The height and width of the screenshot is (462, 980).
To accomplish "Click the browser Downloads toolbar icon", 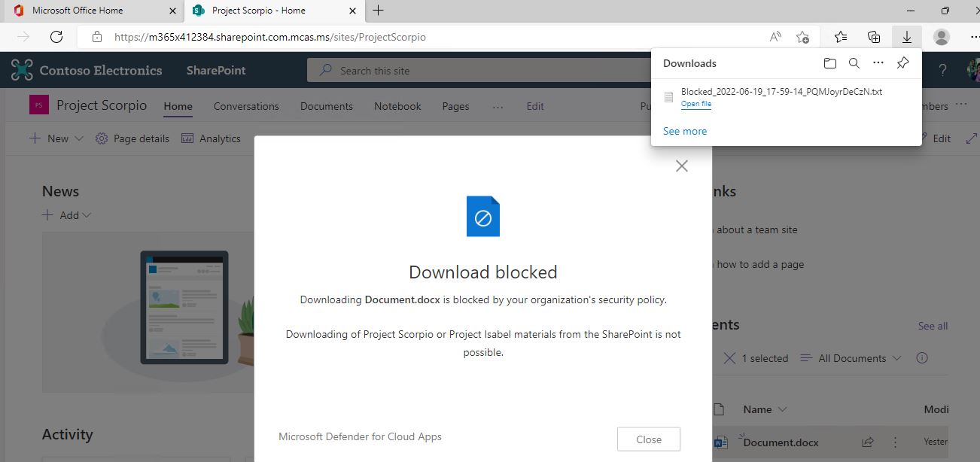I will point(906,37).
